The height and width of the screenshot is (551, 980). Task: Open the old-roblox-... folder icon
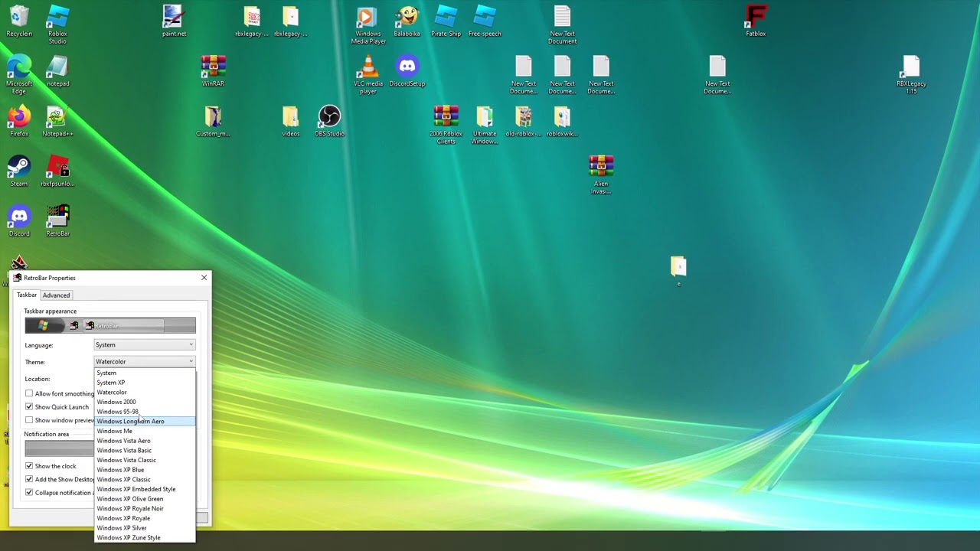click(524, 121)
